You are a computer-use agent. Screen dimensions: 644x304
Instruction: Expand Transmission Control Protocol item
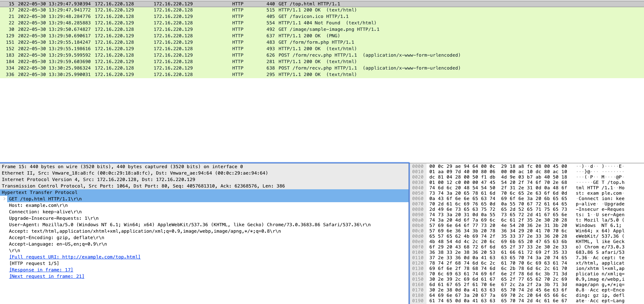click(143, 186)
